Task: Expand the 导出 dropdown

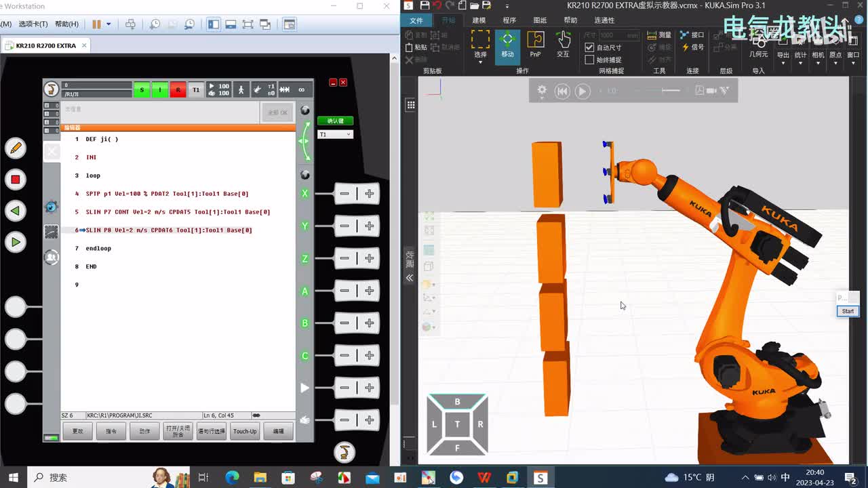Action: click(783, 63)
